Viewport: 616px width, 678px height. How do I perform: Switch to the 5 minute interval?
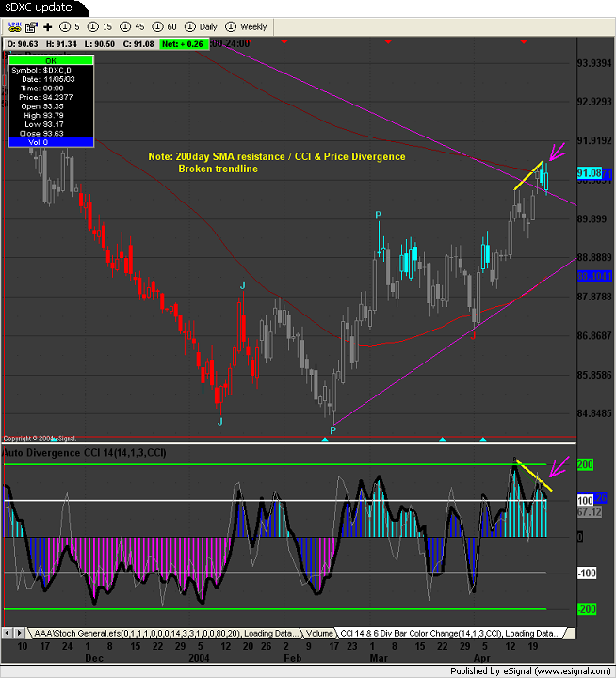(72, 26)
